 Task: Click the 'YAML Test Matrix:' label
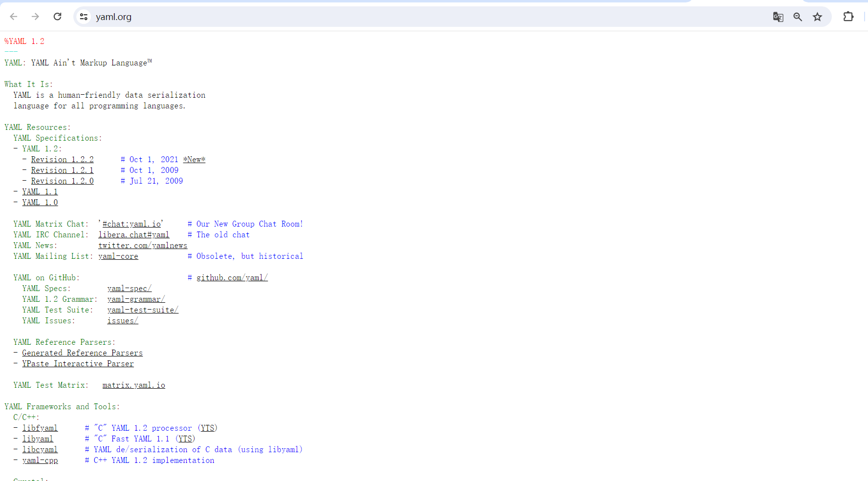pos(51,385)
